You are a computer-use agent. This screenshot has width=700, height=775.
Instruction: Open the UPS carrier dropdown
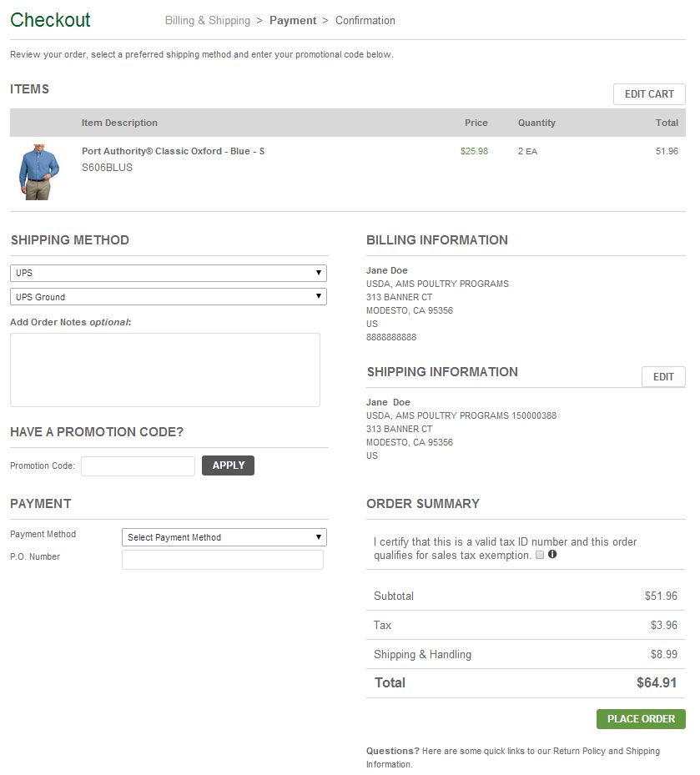coord(169,273)
